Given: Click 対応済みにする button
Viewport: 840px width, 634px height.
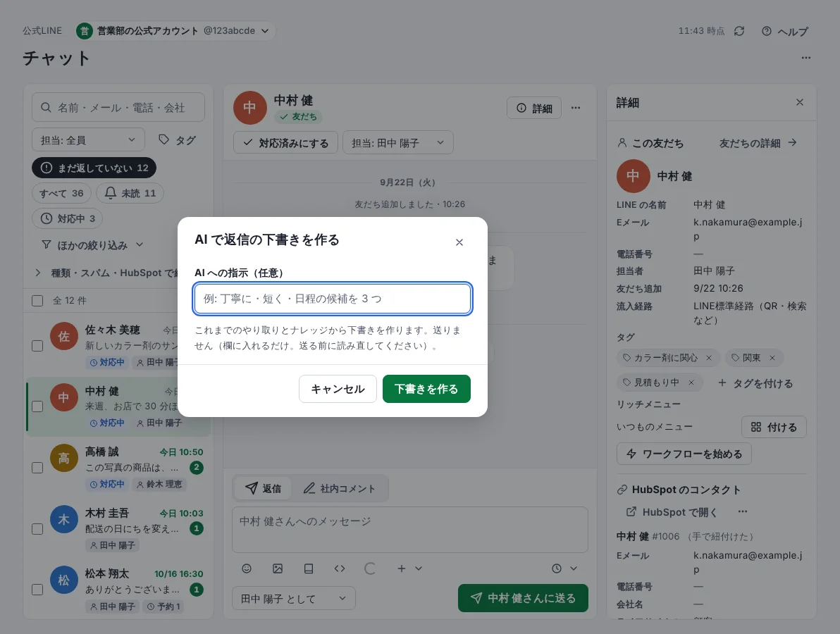Looking at the screenshot, I should coord(285,142).
